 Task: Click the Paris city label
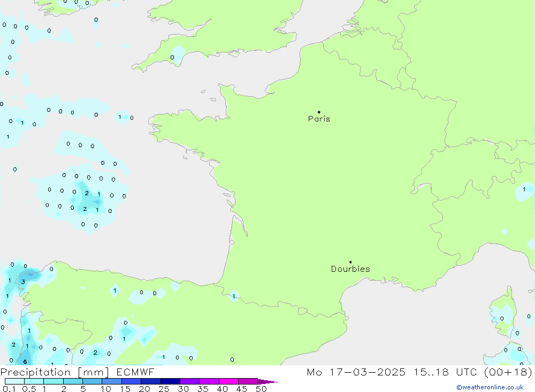click(319, 119)
